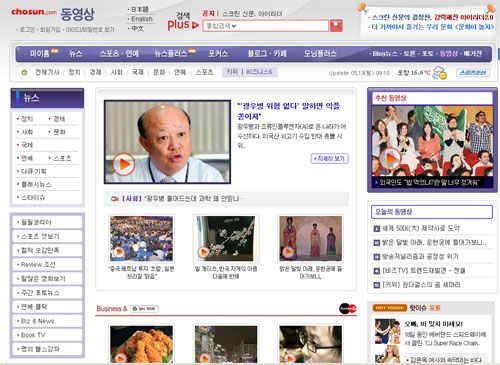Viewport: 500px width, 365px height.
Task: Open 세계 500대 제약사로 도약 video link
Action: click(421, 229)
